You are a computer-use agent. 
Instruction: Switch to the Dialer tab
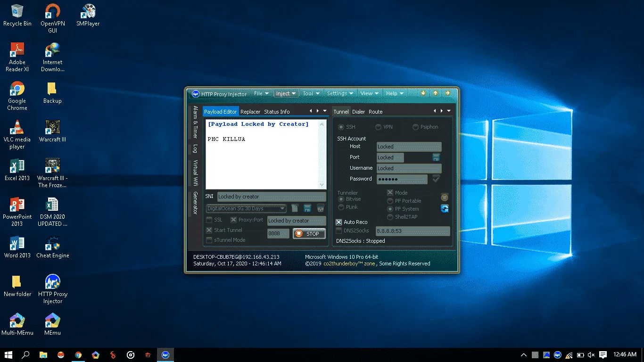[x=358, y=112]
